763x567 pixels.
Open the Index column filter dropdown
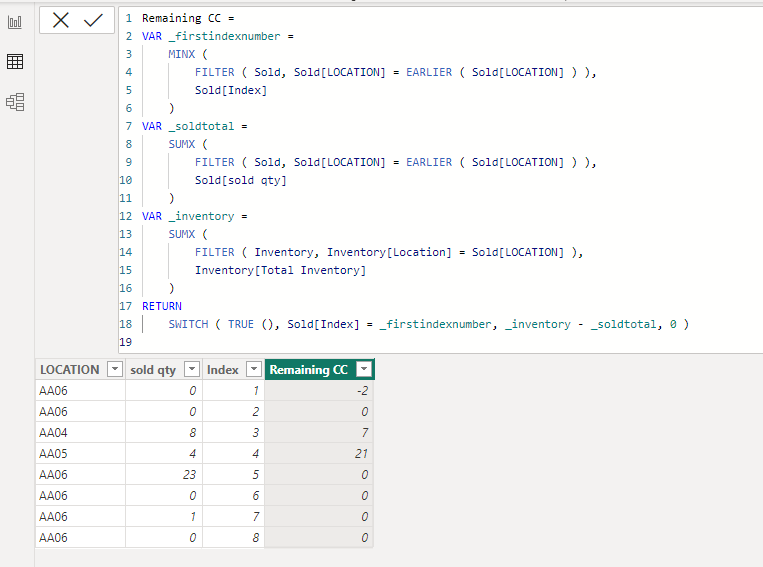pos(254,369)
